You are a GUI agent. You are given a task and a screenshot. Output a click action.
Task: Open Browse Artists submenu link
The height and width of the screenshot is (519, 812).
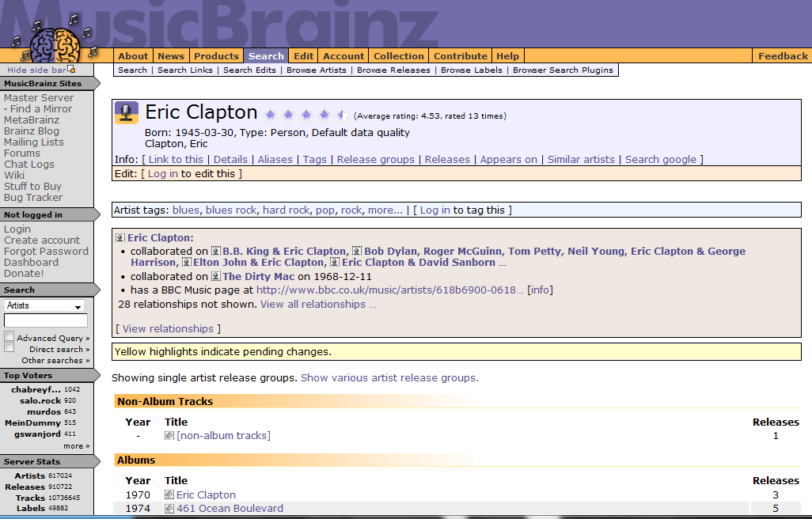click(317, 70)
